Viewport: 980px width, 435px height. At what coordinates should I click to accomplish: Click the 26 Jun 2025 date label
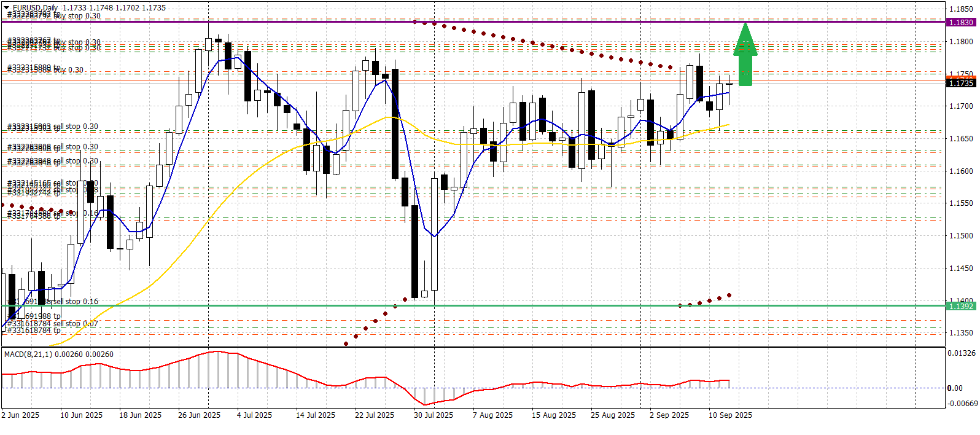pyautogui.click(x=199, y=415)
